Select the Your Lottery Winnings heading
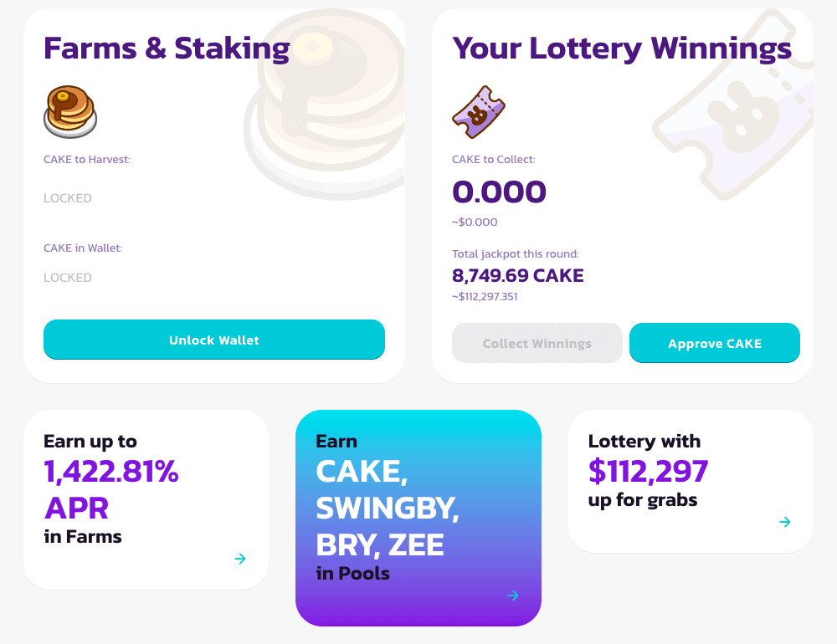This screenshot has height=644, width=837. tap(622, 49)
